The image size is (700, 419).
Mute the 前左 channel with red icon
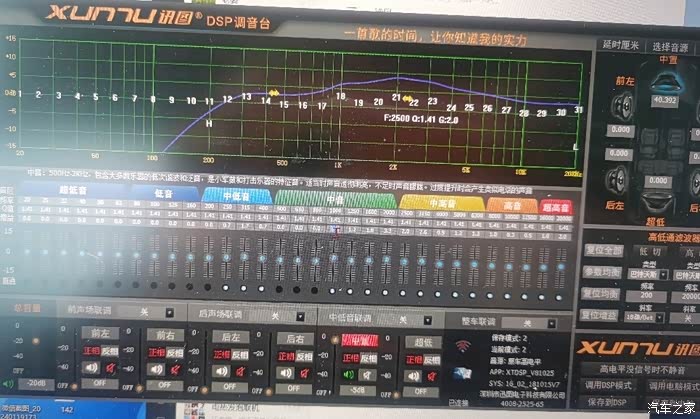coord(111,368)
